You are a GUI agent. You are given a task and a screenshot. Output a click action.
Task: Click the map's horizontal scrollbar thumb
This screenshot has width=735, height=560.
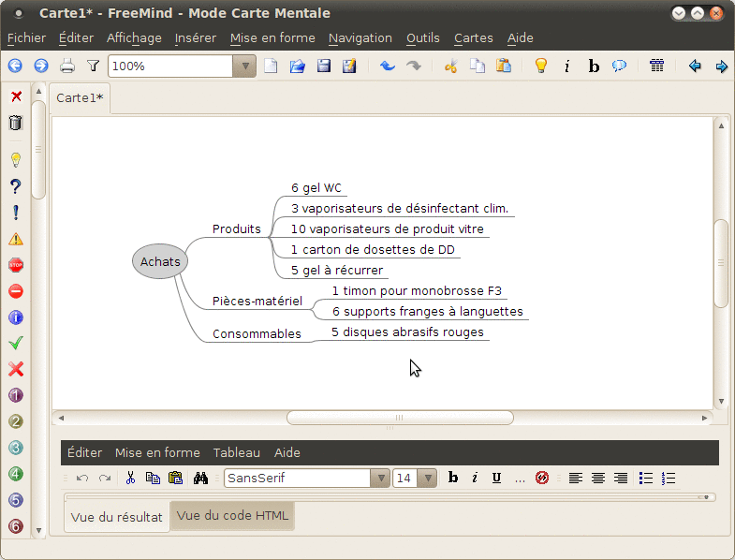coord(400,418)
